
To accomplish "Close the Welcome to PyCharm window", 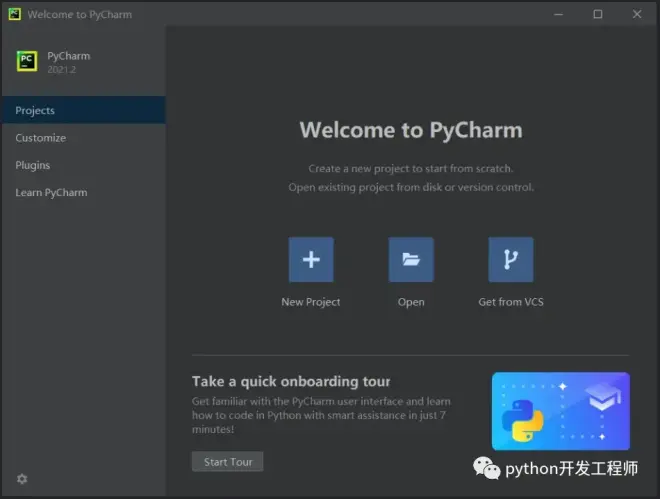I will [637, 14].
